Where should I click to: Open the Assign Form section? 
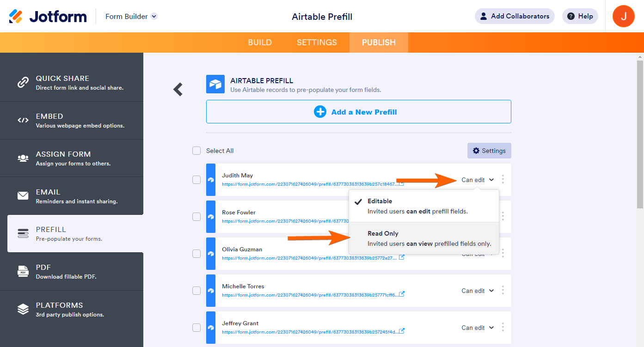[72, 158]
